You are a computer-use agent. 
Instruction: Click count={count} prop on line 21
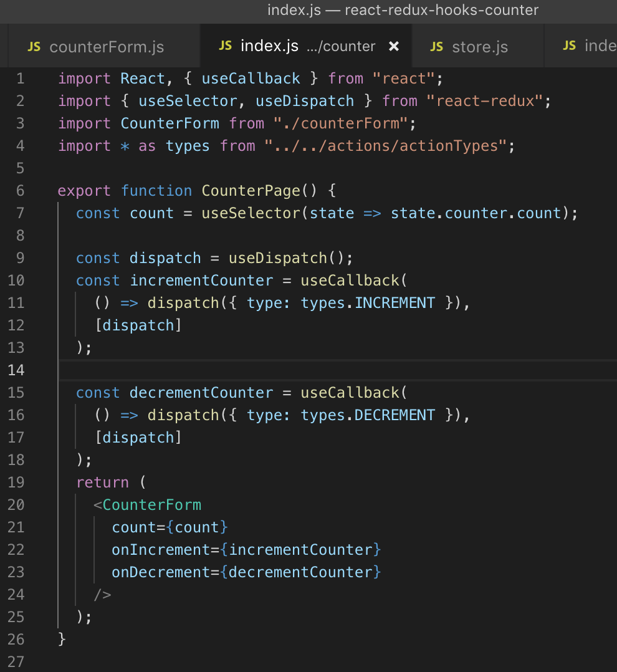[x=170, y=527]
